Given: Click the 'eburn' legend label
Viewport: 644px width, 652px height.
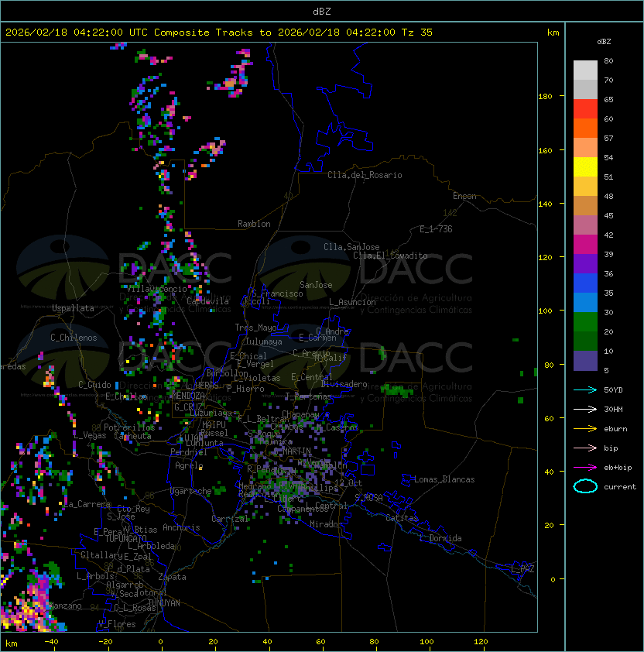Looking at the screenshot, I should [x=615, y=429].
